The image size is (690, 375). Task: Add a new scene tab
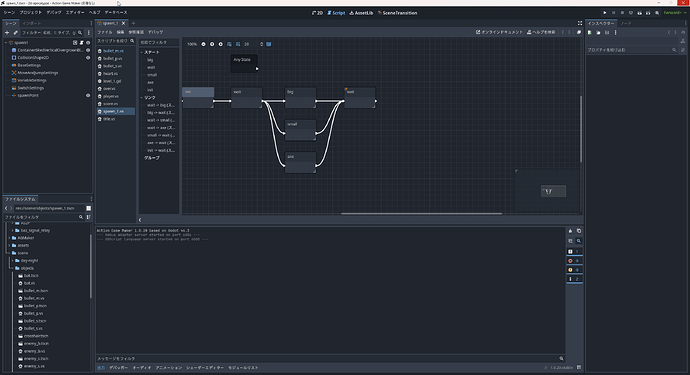point(133,23)
